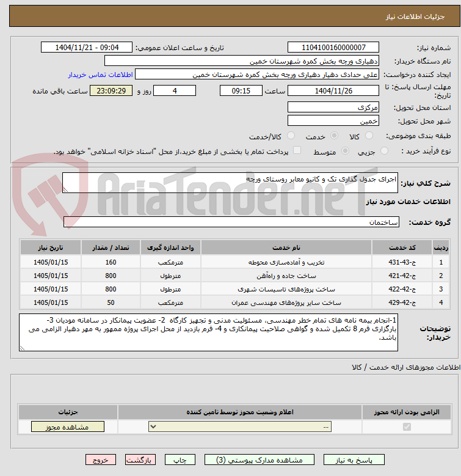Screen dimensions: 461x476
Task: Click the service group field ساختمان
Action: (231, 222)
